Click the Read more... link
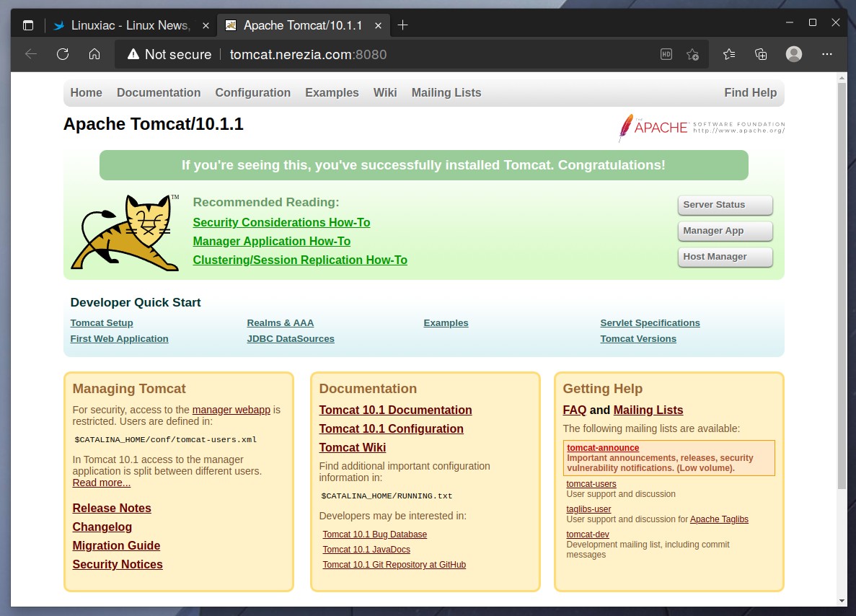The image size is (856, 616). (x=102, y=483)
